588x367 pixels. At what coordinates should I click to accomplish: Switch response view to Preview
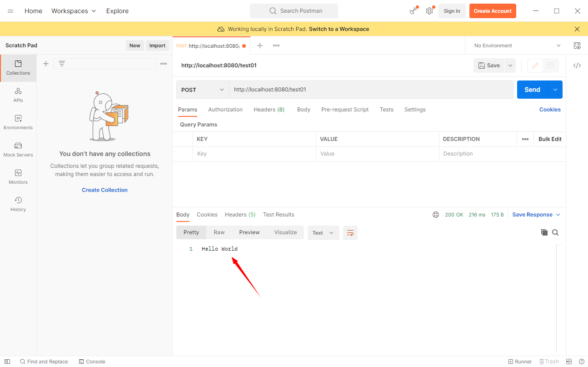[x=249, y=232]
